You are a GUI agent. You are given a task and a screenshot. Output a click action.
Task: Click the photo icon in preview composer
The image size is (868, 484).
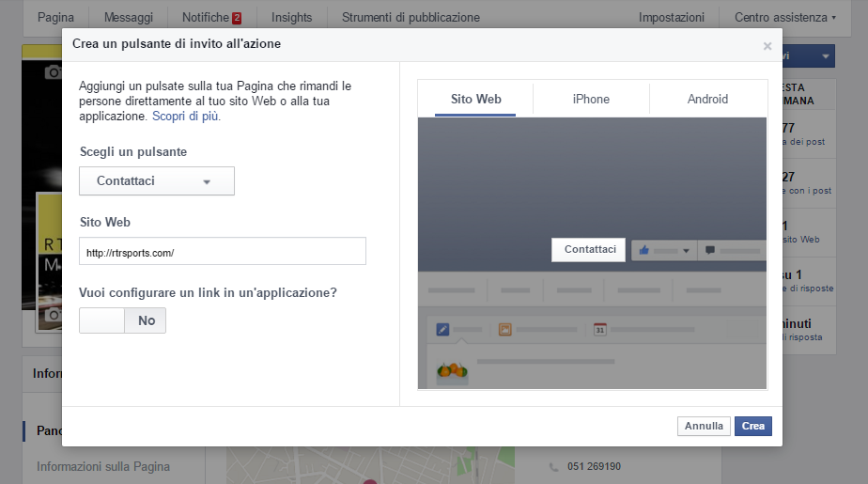click(x=504, y=330)
